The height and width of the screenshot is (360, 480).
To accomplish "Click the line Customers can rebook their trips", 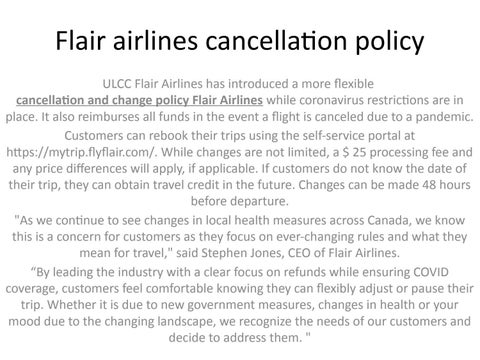I will (x=240, y=136).
